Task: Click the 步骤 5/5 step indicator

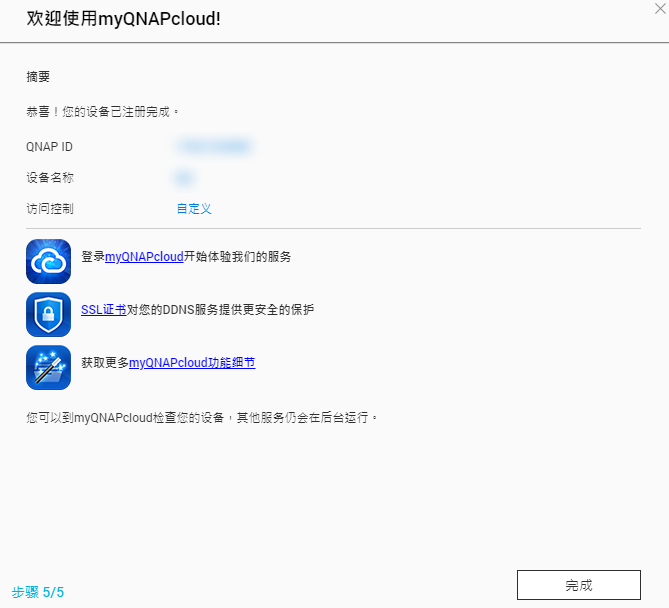Action: tap(38, 592)
